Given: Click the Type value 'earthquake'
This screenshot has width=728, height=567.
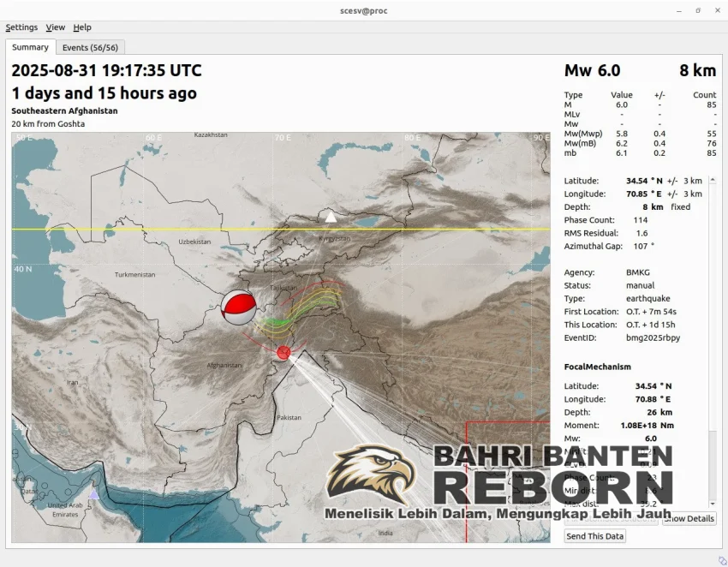Looking at the screenshot, I should (648, 299).
